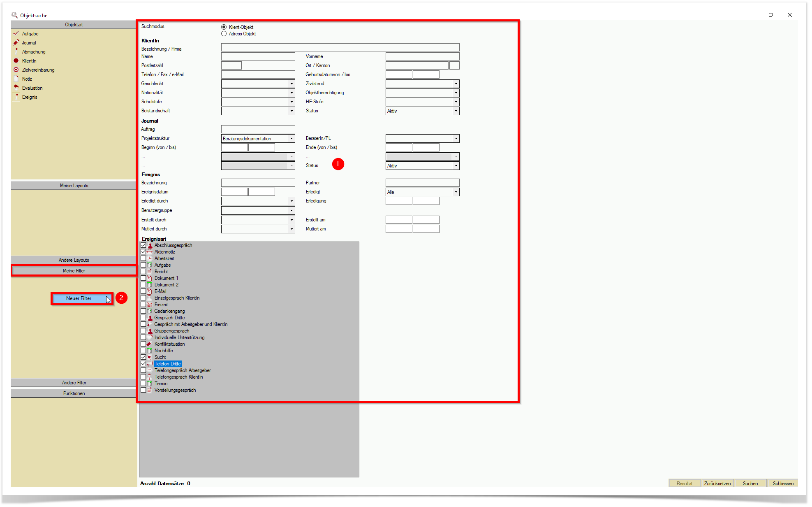Uncheck the Telefon Dritte checkbox
This screenshot has height=507, width=812.
[143, 364]
